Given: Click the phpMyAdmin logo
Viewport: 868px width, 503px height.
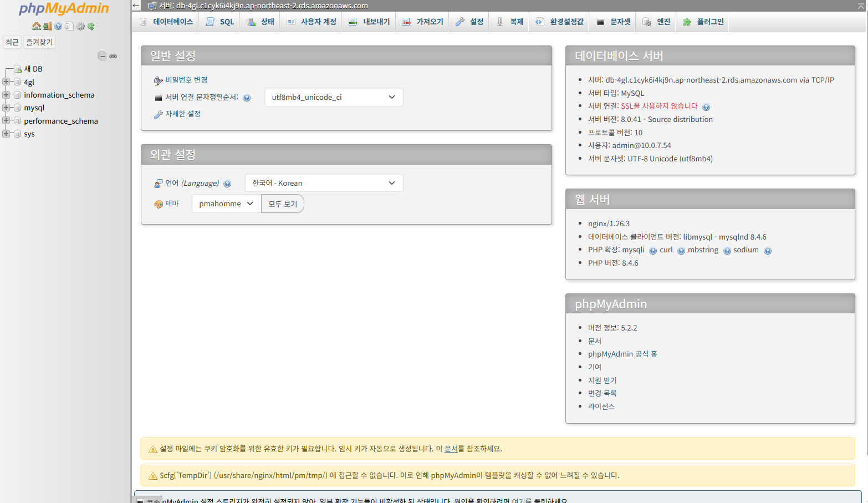Looking at the screenshot, I should 64,9.
